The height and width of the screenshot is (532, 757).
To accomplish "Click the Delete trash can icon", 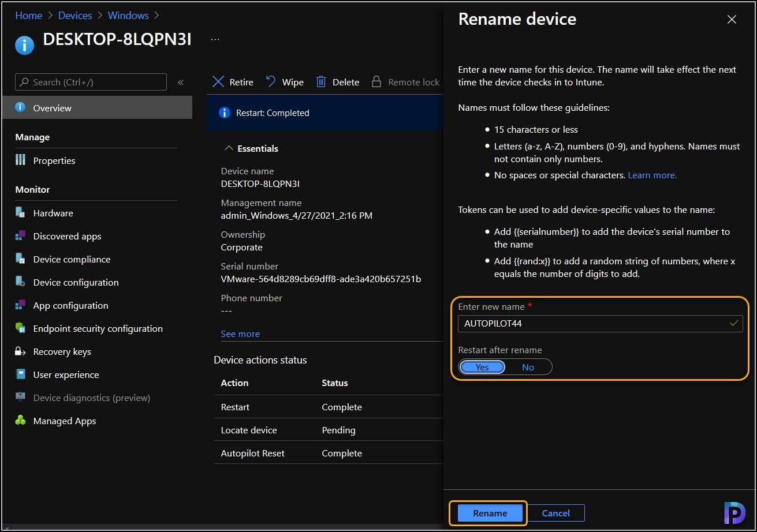I will click(321, 82).
